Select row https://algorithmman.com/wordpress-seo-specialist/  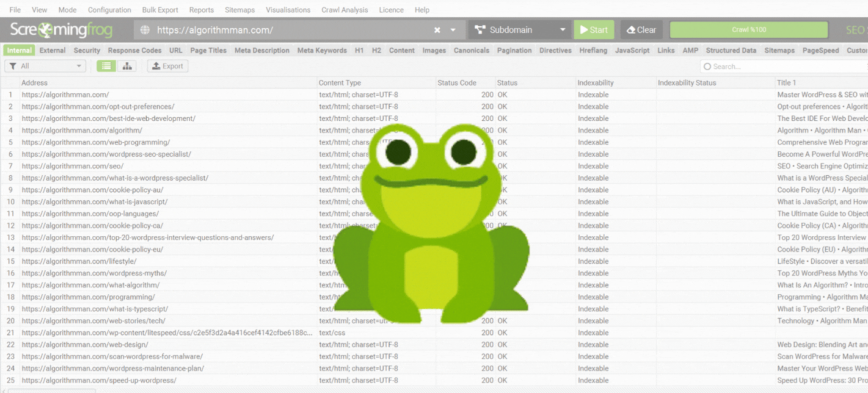(x=434, y=154)
